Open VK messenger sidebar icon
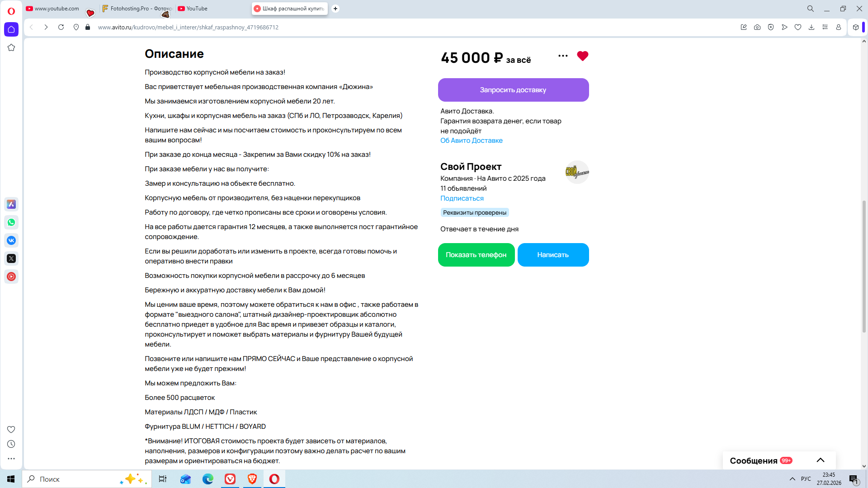Screen dimensions: 868x488 pyautogui.click(x=11, y=240)
